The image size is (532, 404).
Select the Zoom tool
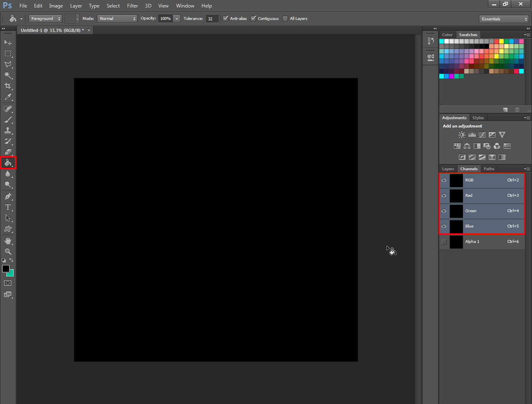click(x=7, y=251)
